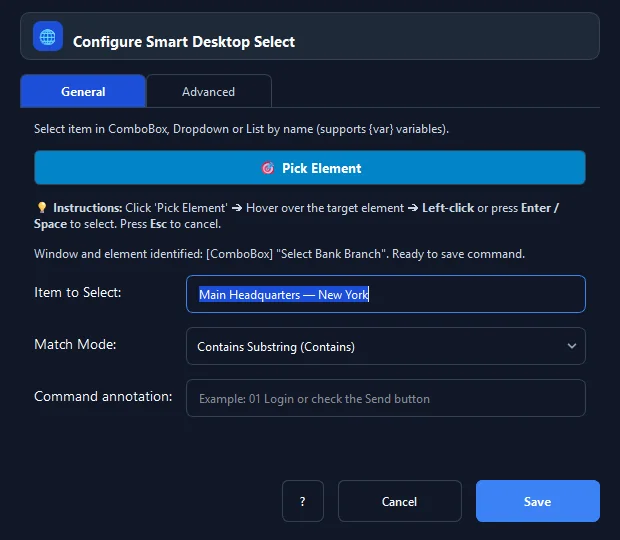Click the 'Command annotation:' label
Viewport: 620px width, 540px height.
[103, 397]
